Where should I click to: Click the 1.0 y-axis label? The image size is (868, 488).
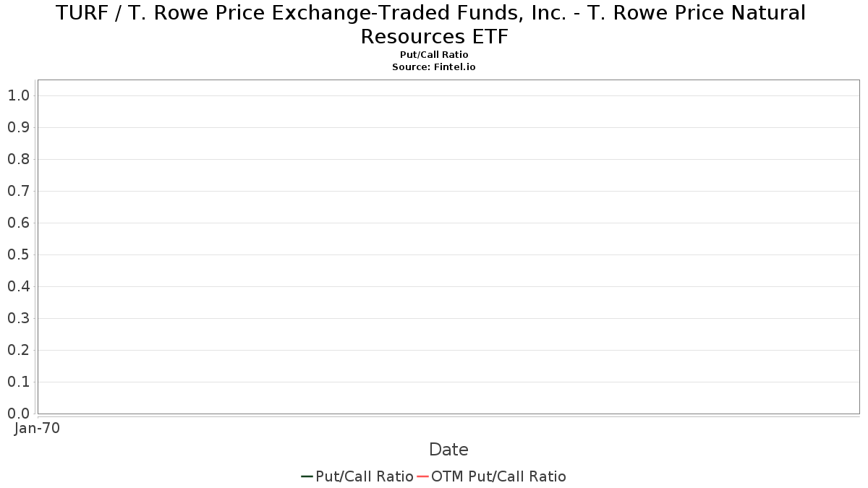[18, 95]
